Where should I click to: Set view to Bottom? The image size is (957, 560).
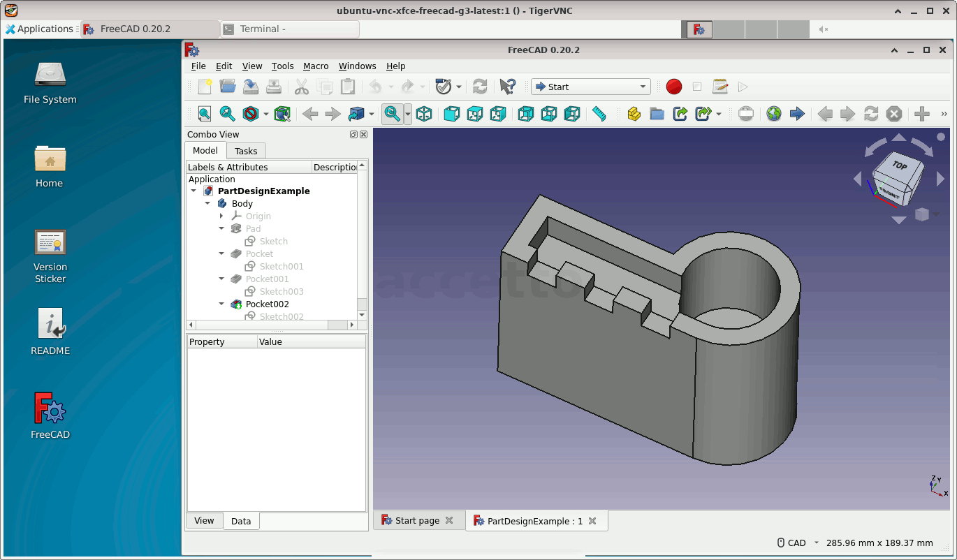[549, 114]
